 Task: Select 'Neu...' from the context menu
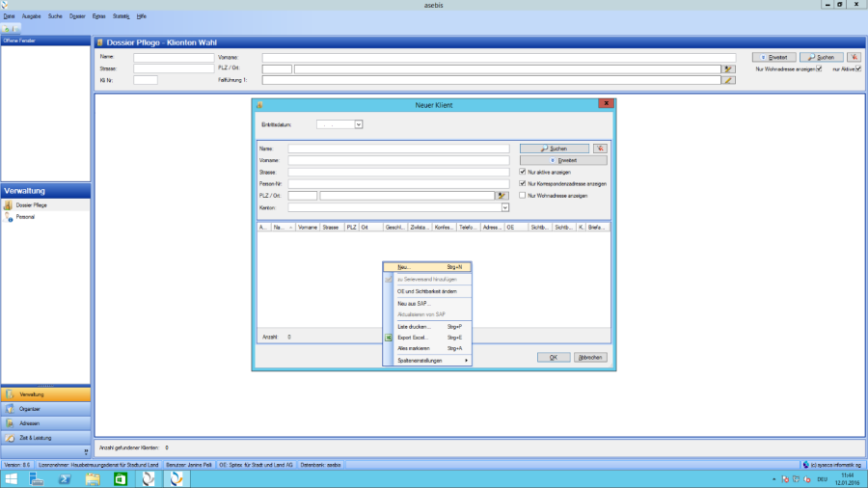coord(403,266)
